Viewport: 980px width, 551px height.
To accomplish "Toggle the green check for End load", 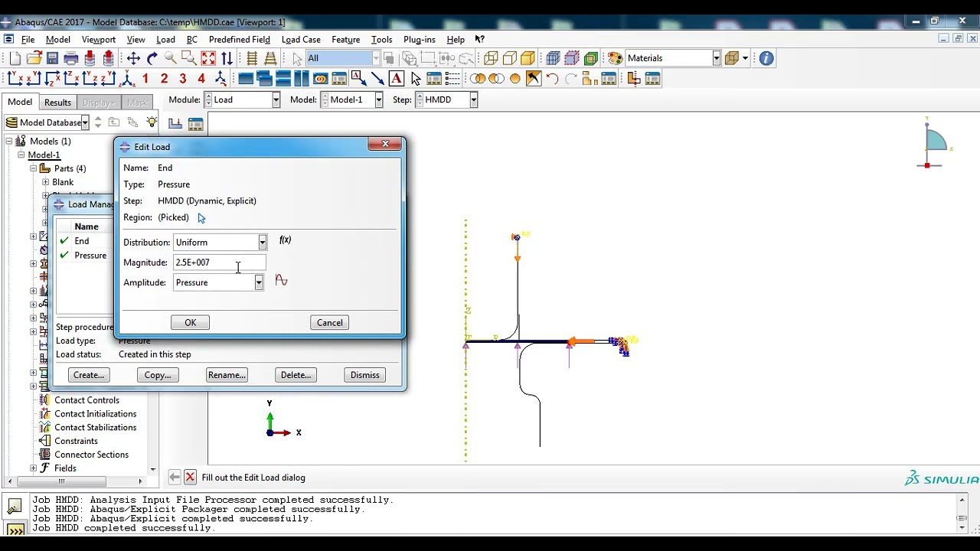I will [64, 241].
